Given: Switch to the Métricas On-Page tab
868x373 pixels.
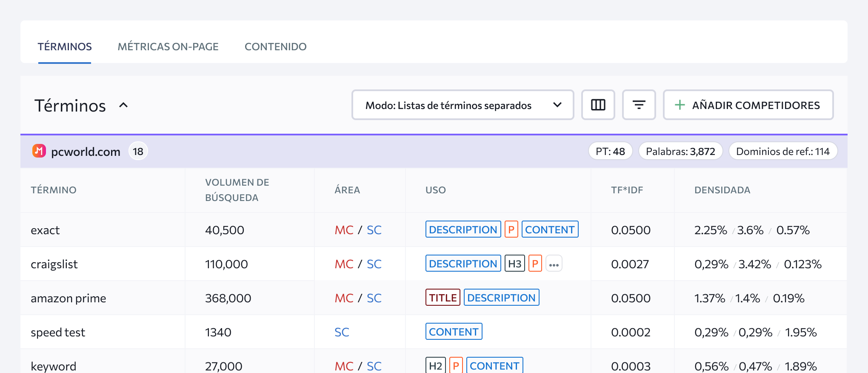Looking at the screenshot, I should pos(168,46).
